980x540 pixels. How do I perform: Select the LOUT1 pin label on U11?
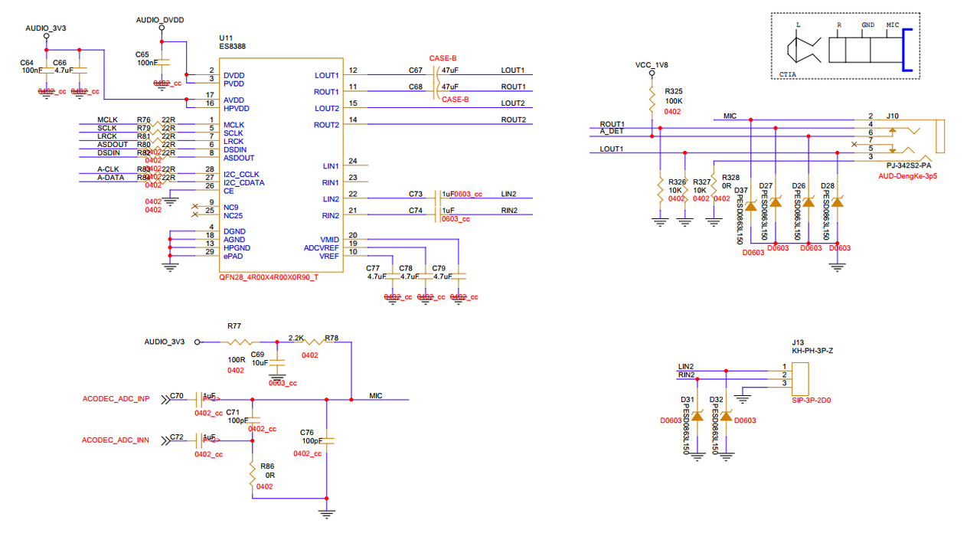[326, 75]
